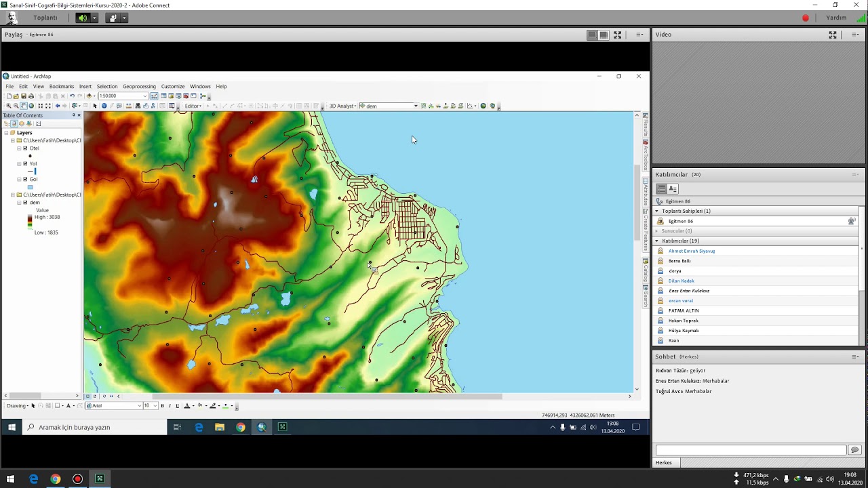Image resolution: width=868 pixels, height=488 pixels.
Task: Open the Insert menu
Action: pos(85,86)
